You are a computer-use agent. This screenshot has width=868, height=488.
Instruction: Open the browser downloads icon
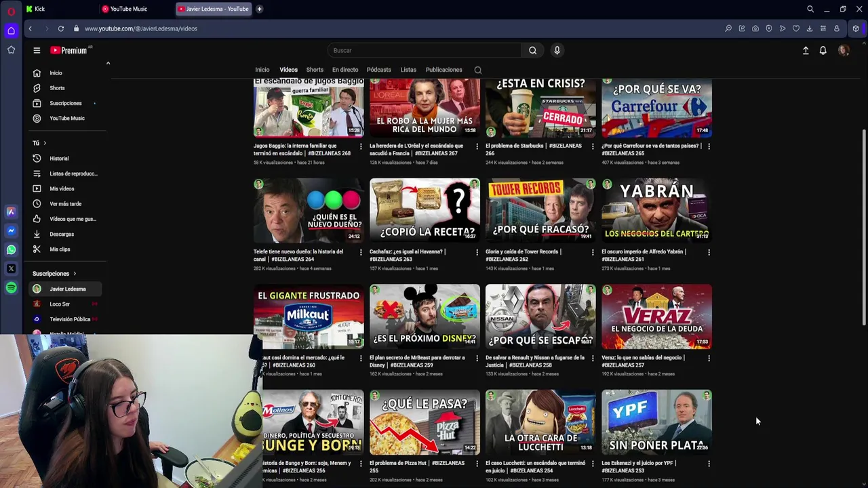810,28
